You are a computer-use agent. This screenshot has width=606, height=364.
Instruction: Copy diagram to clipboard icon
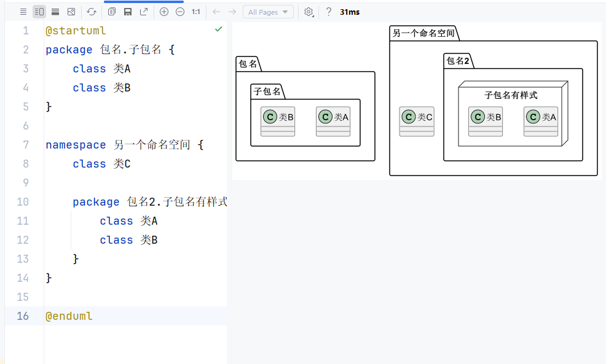coord(112,12)
